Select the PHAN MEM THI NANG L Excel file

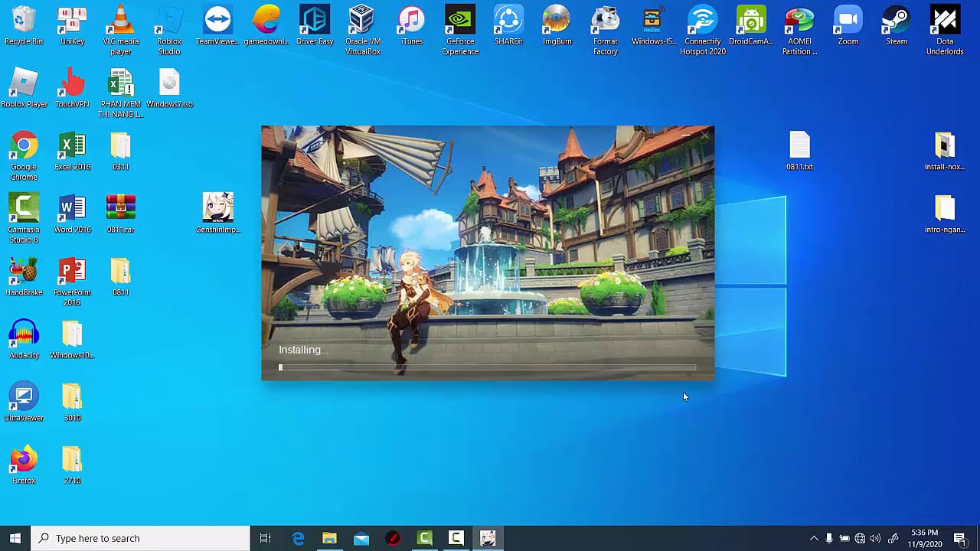click(x=120, y=93)
